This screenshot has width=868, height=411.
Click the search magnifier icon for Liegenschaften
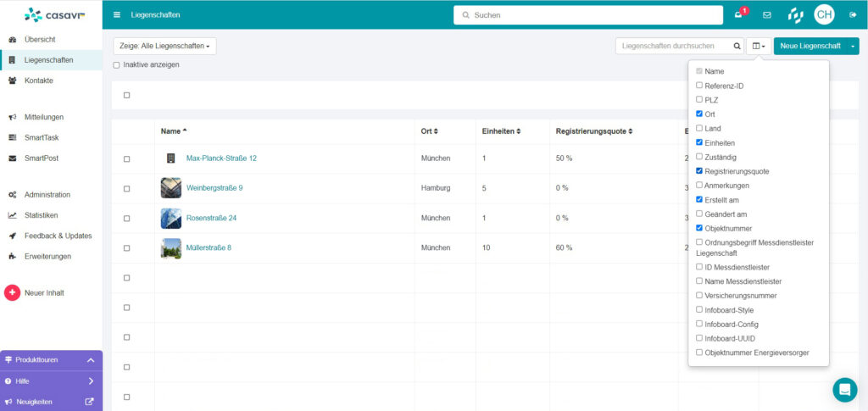click(x=737, y=46)
